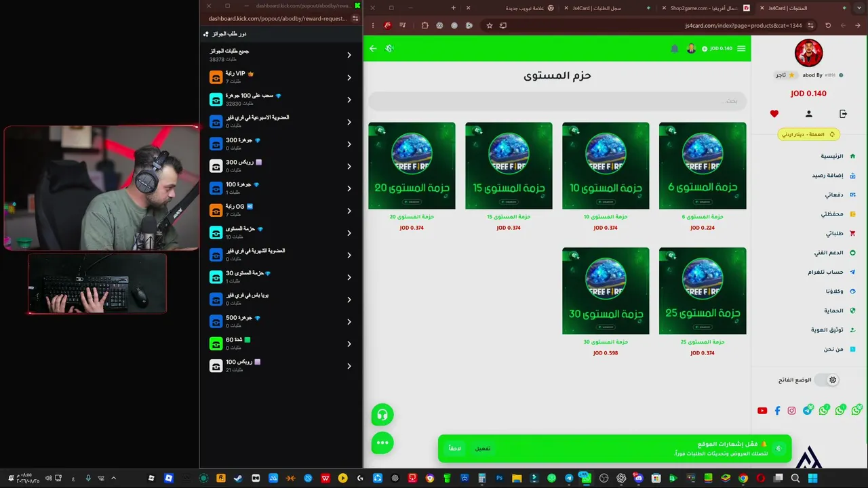The image size is (868, 488).
Task: Click the back arrow in the green header
Action: (x=373, y=49)
